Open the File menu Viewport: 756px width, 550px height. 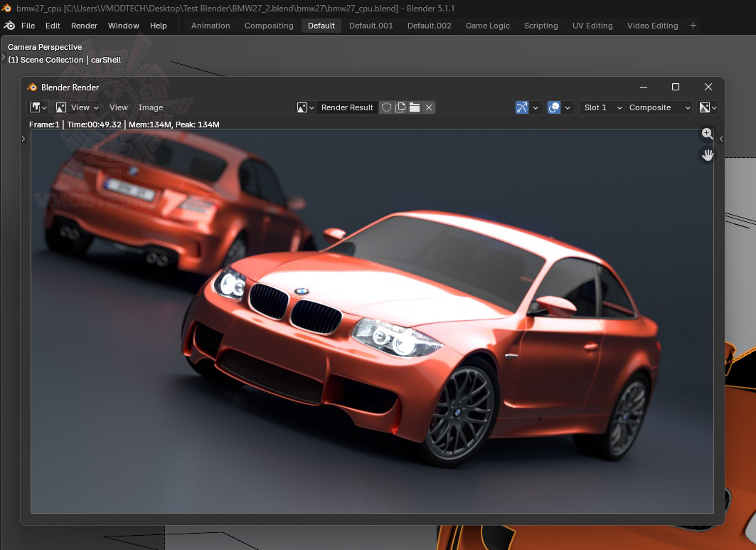pyautogui.click(x=28, y=26)
